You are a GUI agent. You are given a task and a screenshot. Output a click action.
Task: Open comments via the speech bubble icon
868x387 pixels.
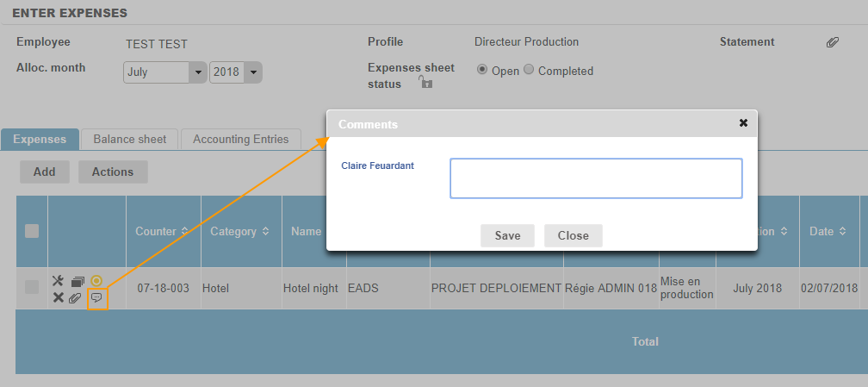(96, 297)
